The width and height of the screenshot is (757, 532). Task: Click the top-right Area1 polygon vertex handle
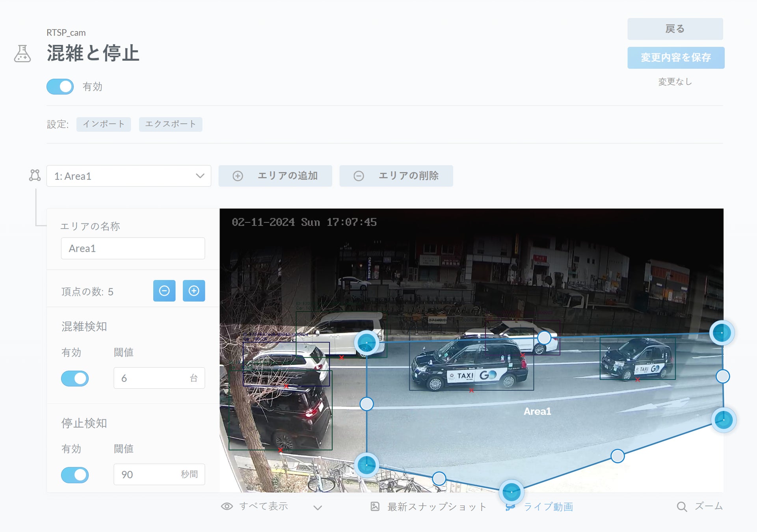pyautogui.click(x=722, y=333)
